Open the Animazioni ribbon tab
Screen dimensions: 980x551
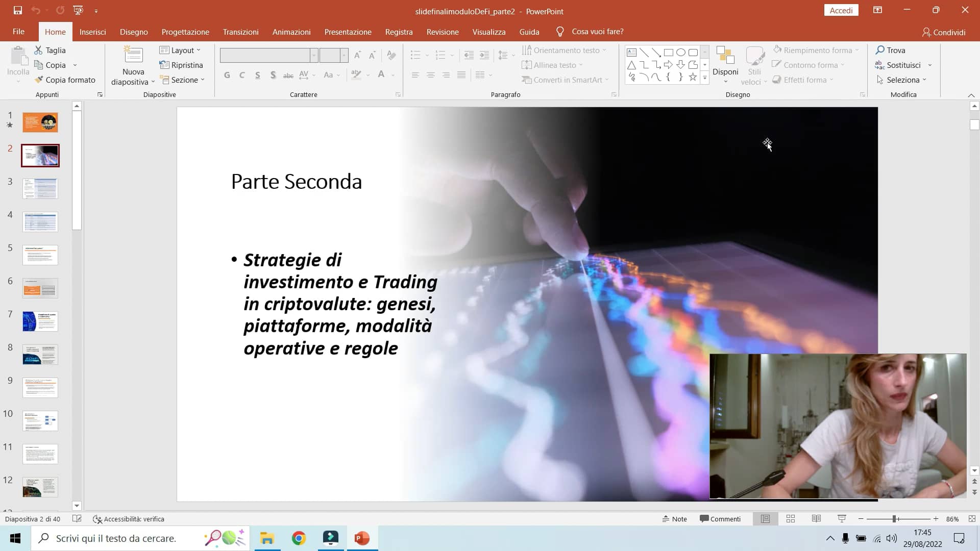pyautogui.click(x=291, y=32)
